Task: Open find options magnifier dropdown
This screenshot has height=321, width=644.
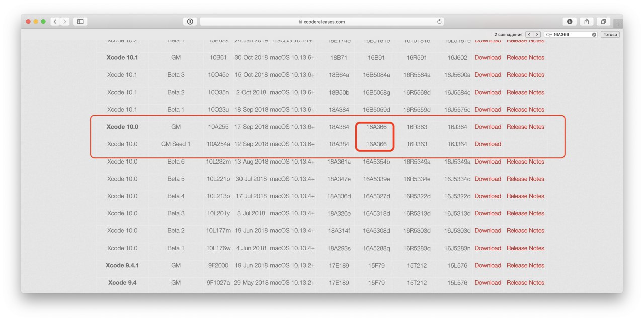Action: (548, 34)
